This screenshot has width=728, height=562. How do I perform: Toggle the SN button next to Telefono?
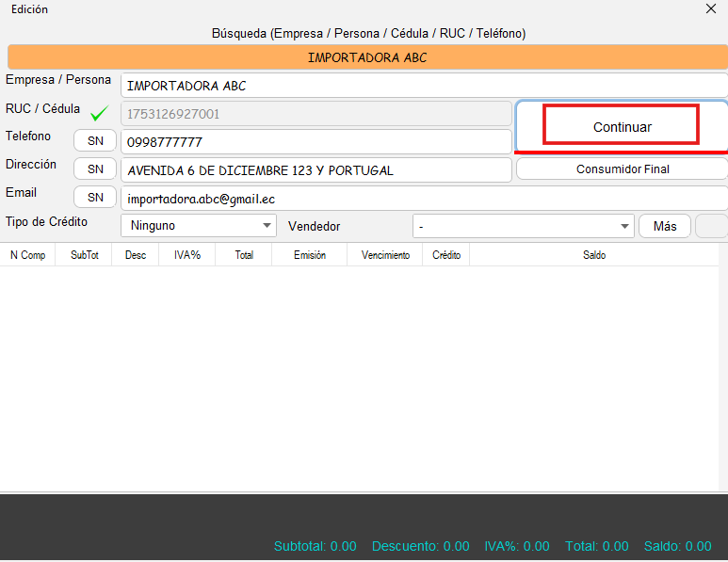click(95, 141)
